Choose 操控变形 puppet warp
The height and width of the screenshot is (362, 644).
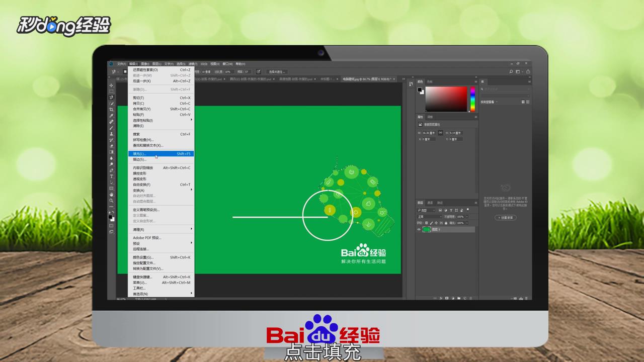click(x=161, y=173)
